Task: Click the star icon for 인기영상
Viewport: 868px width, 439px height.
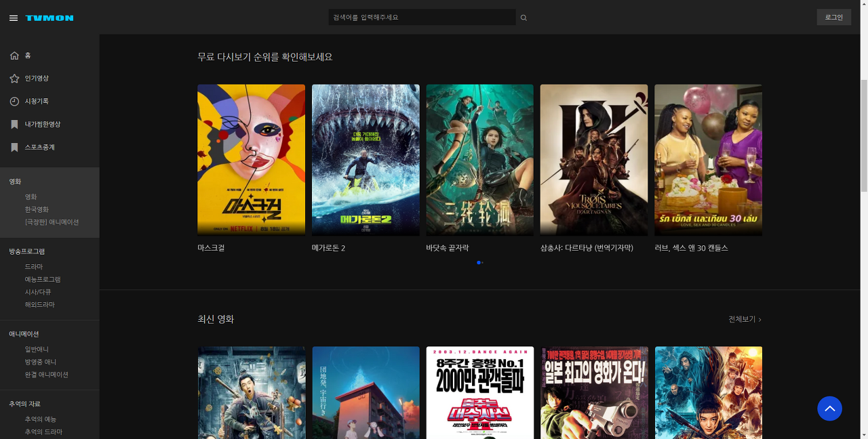Action: pos(14,79)
